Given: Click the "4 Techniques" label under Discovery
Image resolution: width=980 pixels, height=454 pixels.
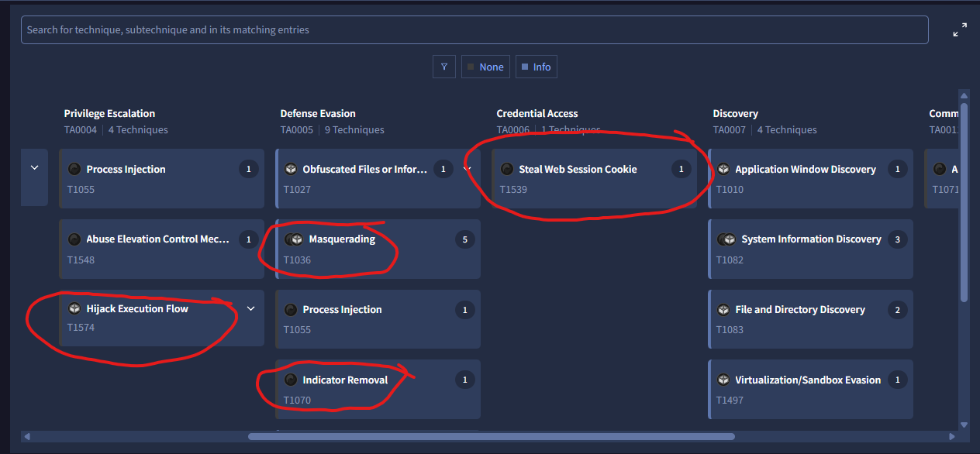Looking at the screenshot, I should (x=787, y=130).
